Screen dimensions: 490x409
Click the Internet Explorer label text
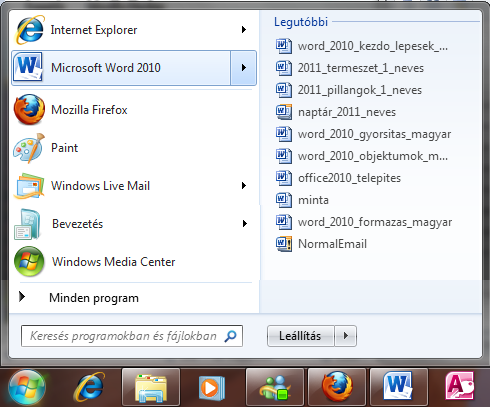[x=94, y=30]
